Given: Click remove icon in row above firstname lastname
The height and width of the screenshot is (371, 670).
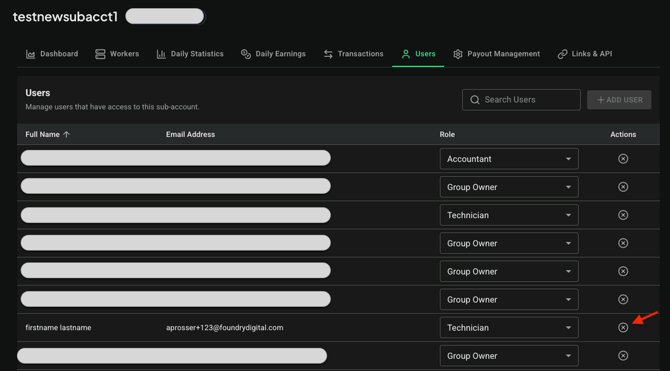Looking at the screenshot, I should click(x=623, y=299).
